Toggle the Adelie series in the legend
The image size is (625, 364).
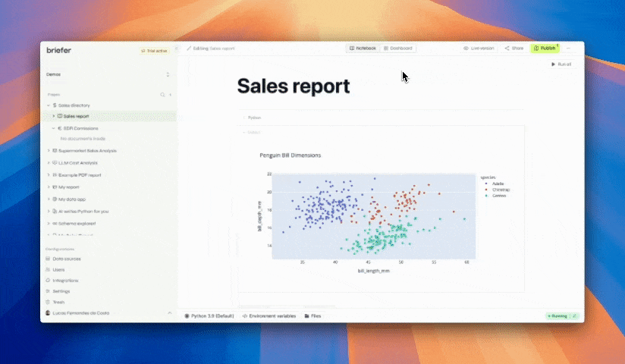tap(495, 184)
